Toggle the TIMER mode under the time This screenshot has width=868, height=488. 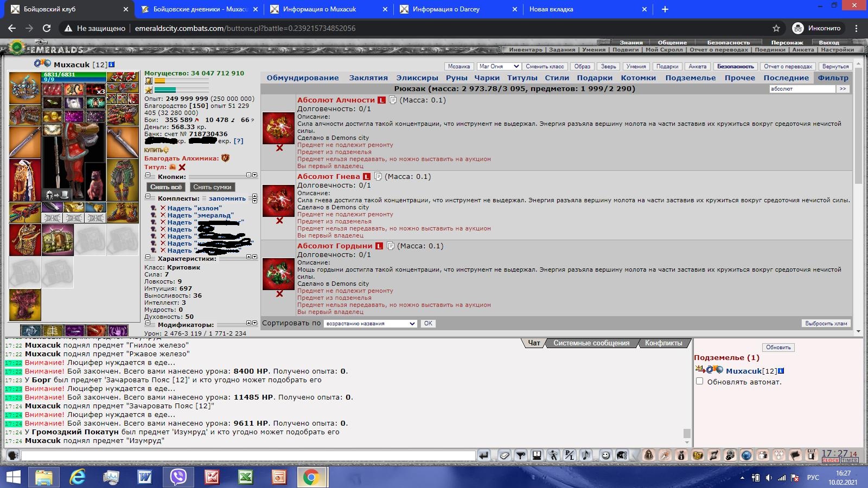pyautogui.click(x=850, y=460)
